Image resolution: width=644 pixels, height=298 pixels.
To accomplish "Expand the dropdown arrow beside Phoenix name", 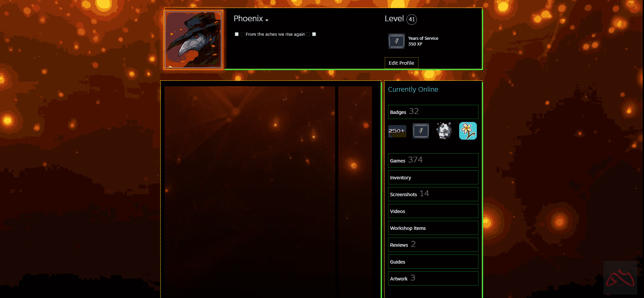I will point(267,20).
